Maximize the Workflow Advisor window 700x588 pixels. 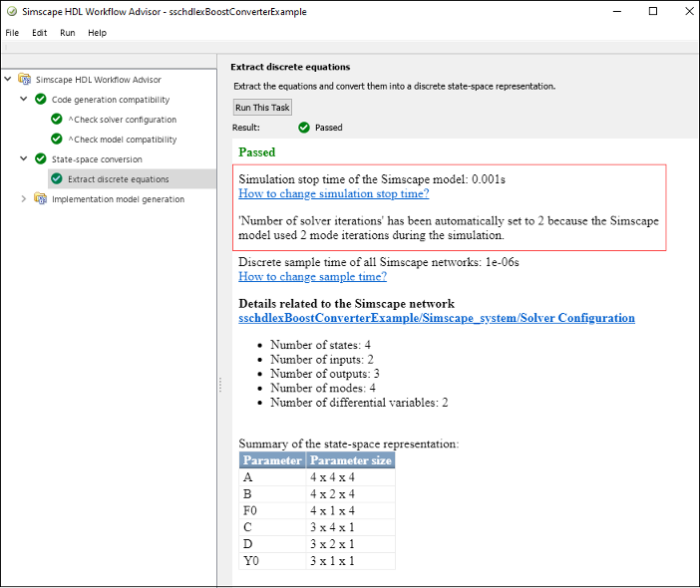point(653,11)
